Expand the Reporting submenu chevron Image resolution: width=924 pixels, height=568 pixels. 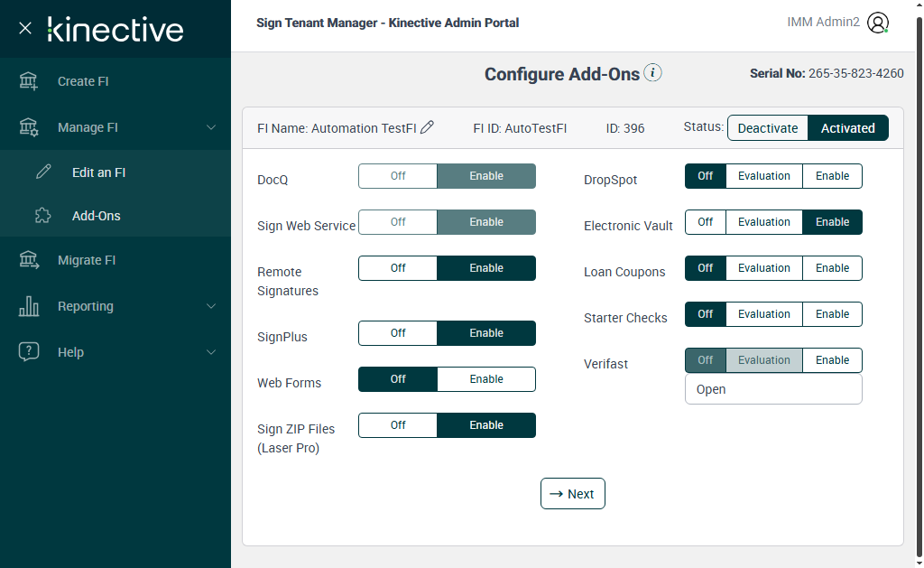(211, 306)
